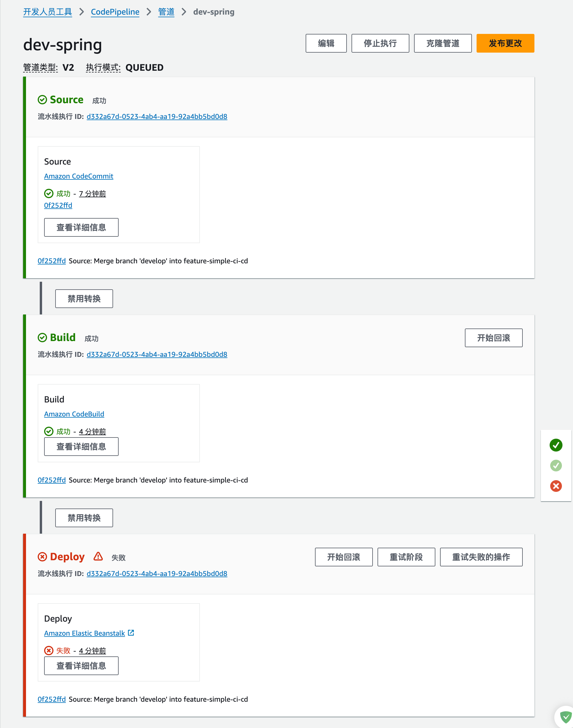Click the green shield icon at bottom corner
The height and width of the screenshot is (728, 573).
point(566,717)
